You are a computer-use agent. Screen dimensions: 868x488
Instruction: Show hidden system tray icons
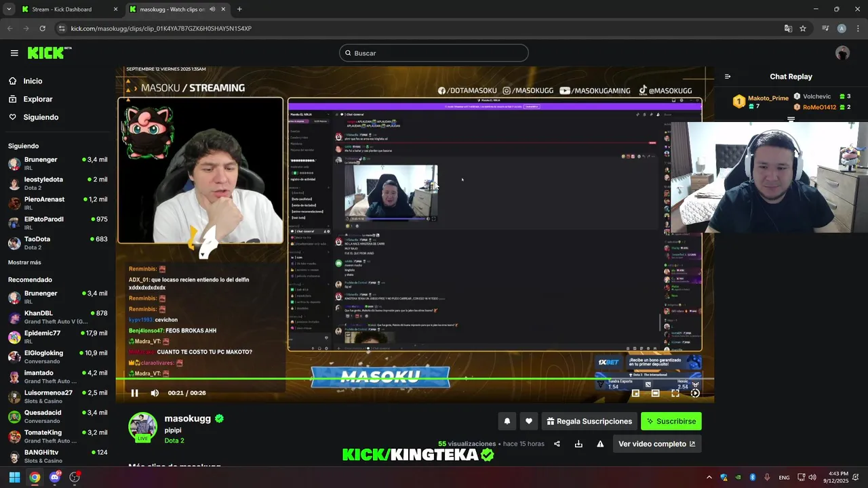pyautogui.click(x=709, y=477)
